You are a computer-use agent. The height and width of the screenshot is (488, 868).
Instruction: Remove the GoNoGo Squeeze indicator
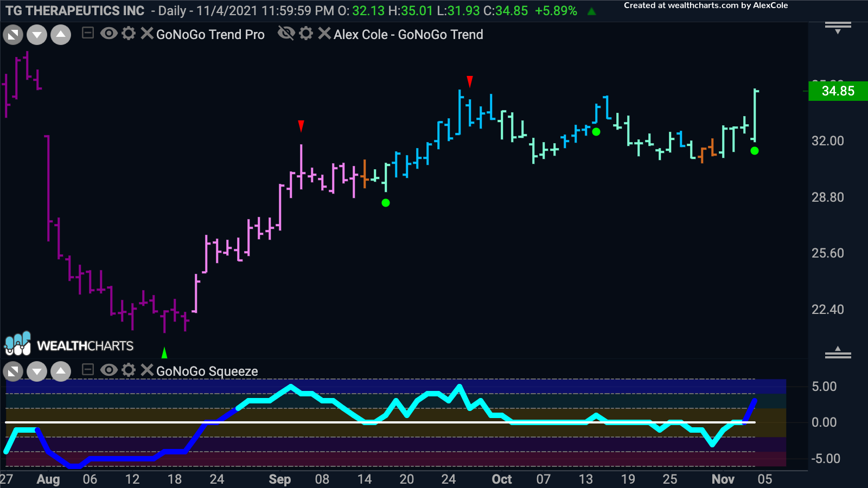click(x=146, y=370)
